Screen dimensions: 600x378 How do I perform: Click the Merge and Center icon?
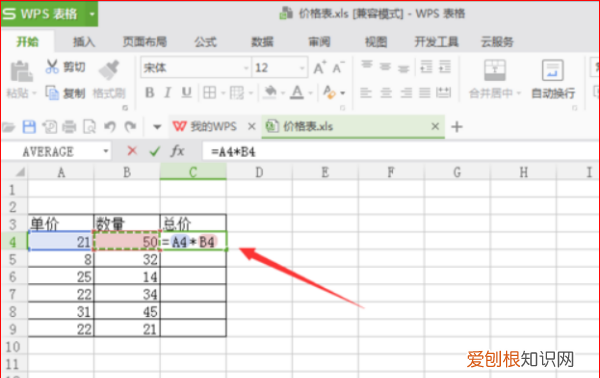click(x=495, y=70)
